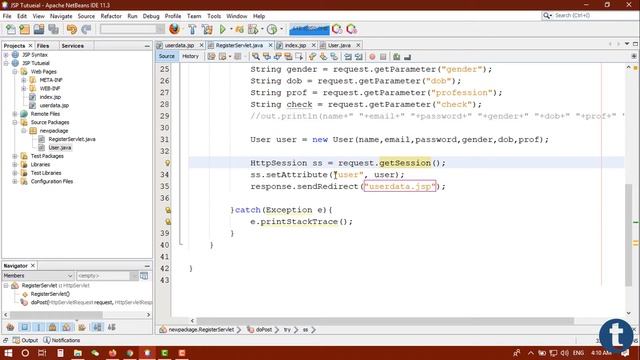Click the editor horizontal scrollbar thumb
Viewport: 640px width, 360px height.
384,321
